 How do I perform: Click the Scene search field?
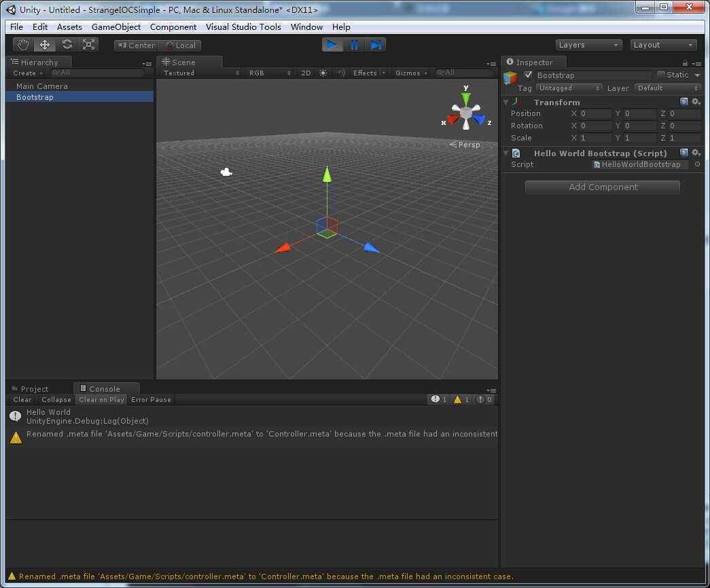tap(463, 73)
